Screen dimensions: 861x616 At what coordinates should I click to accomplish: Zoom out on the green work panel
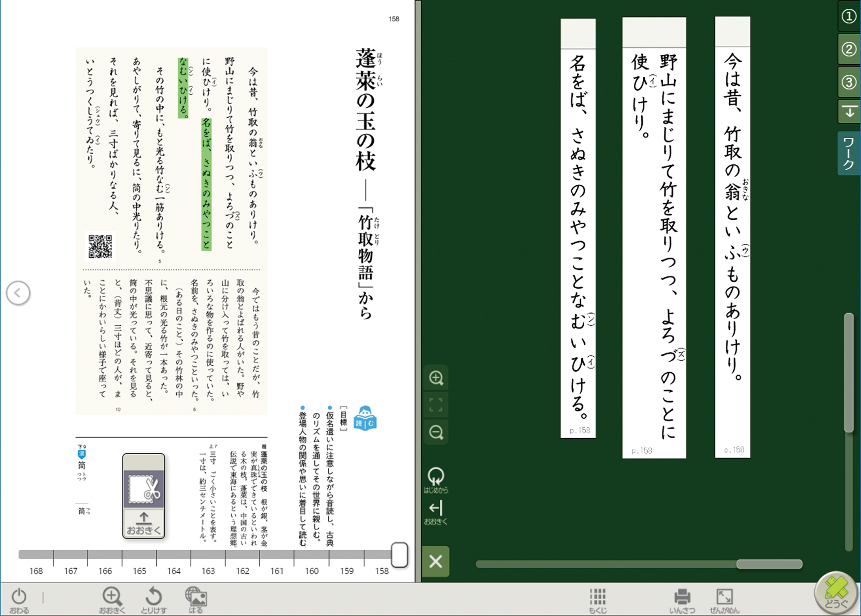click(x=436, y=432)
